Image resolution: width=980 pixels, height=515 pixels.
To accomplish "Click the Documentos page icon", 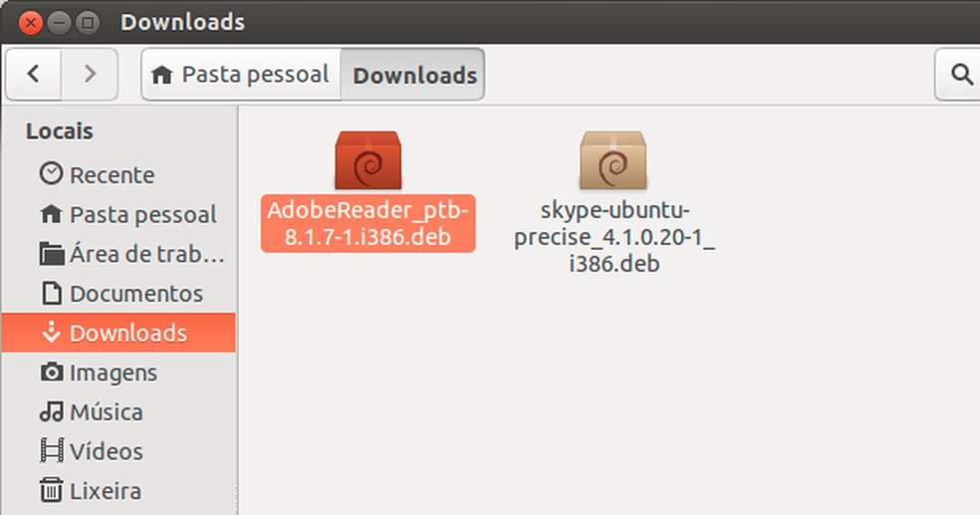I will pos(51,293).
